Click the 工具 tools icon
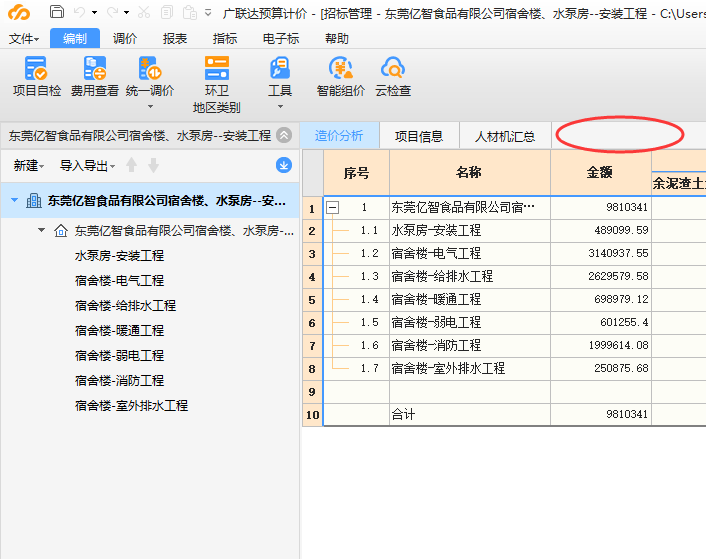706x559 pixels. click(x=280, y=68)
